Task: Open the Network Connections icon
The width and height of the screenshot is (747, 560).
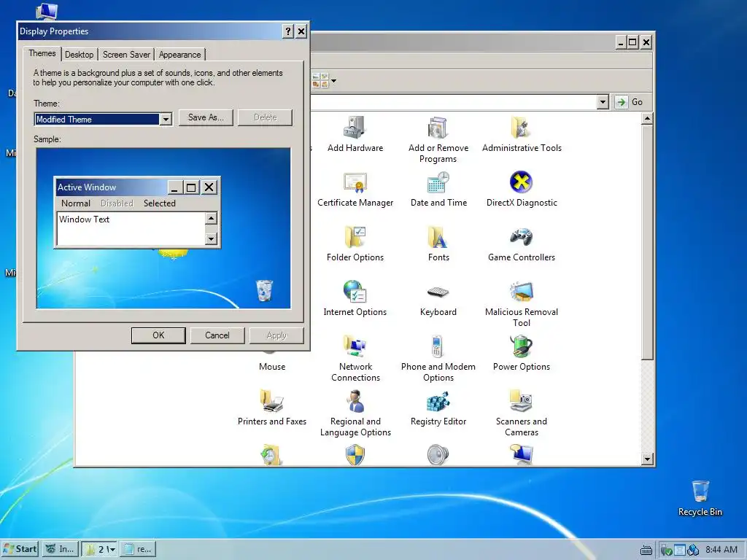Action: tap(355, 346)
